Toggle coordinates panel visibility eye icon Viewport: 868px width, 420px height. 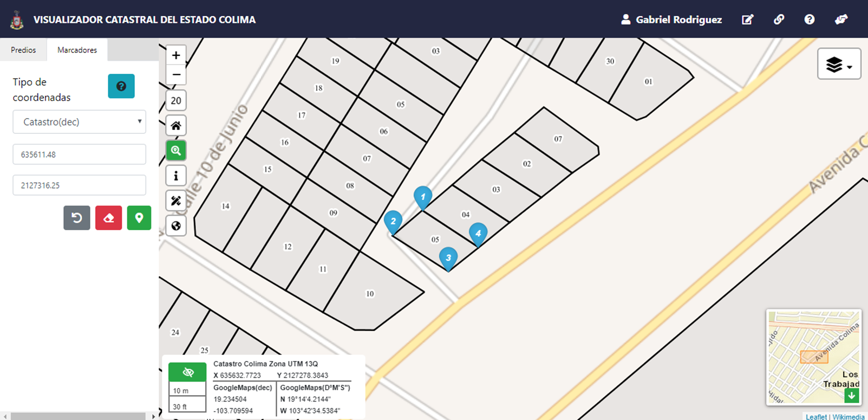click(x=187, y=372)
